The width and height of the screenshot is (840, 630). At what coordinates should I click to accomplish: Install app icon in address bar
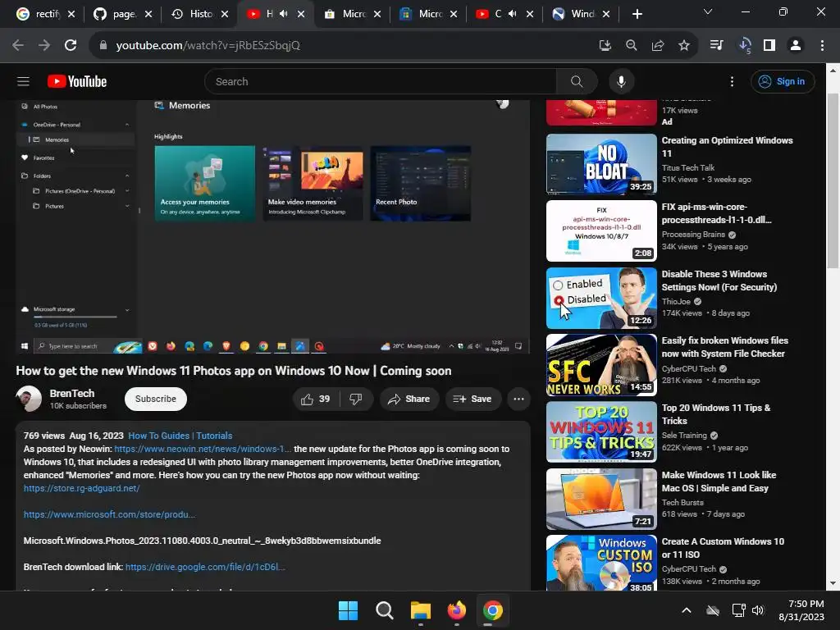(605, 46)
